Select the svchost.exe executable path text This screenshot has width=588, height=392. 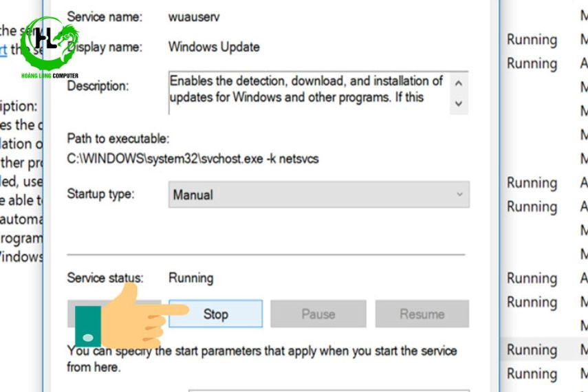coord(193,159)
